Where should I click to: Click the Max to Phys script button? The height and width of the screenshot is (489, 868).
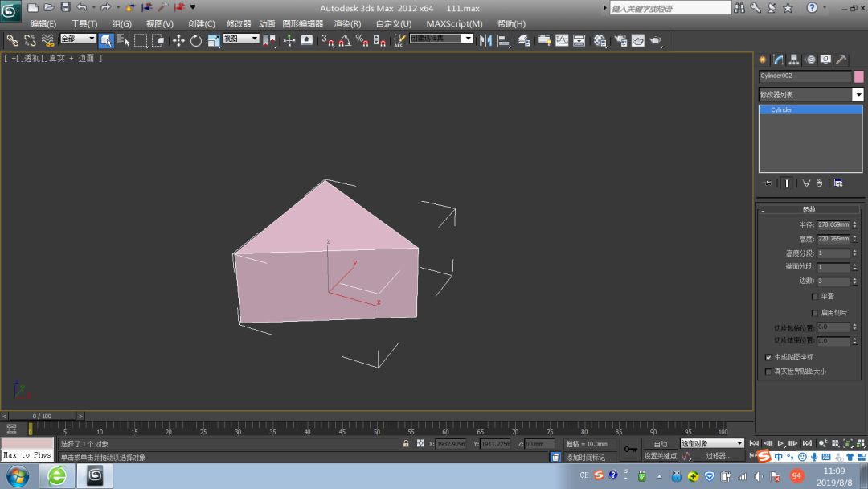point(27,455)
